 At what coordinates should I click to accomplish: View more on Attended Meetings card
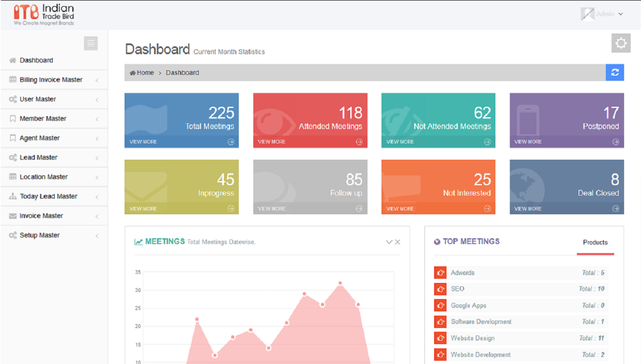[x=271, y=142]
